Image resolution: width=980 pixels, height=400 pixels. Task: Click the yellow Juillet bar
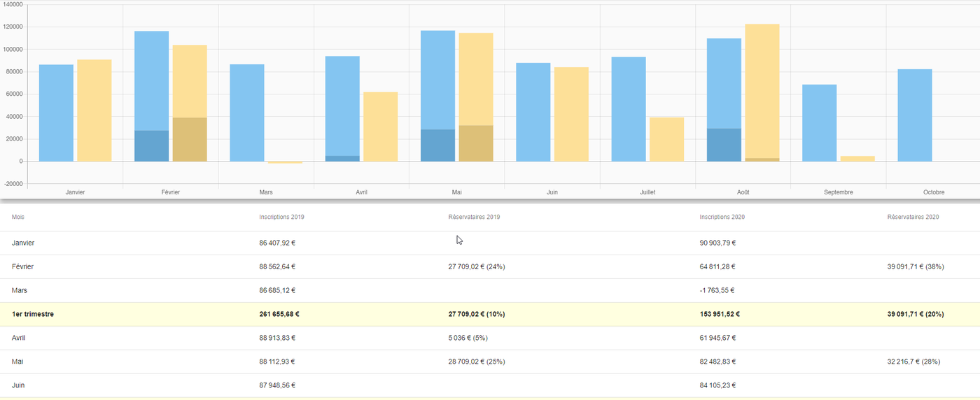click(x=666, y=139)
